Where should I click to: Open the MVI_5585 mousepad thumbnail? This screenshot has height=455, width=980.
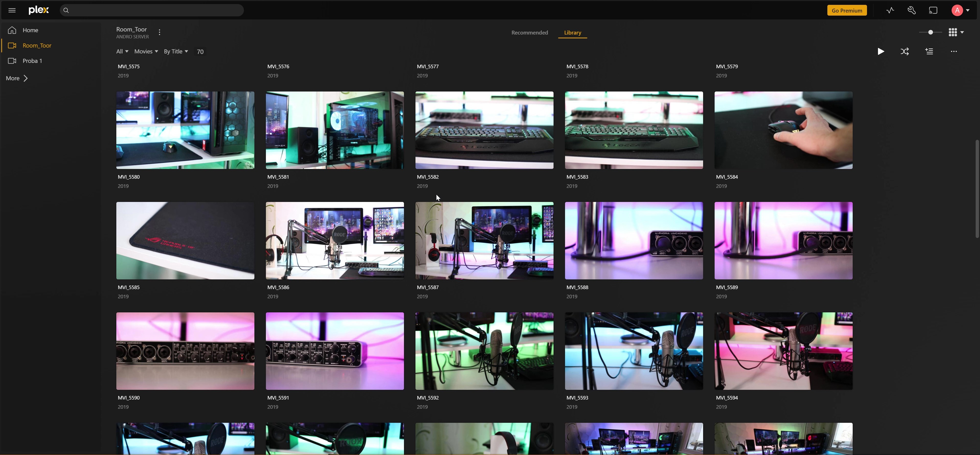(185, 241)
